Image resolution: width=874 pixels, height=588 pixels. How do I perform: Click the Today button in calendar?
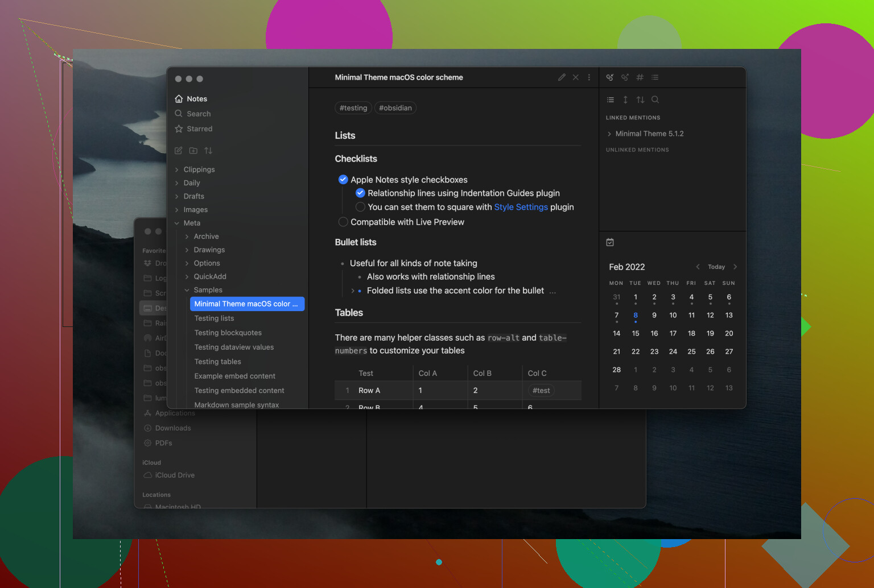(x=716, y=267)
